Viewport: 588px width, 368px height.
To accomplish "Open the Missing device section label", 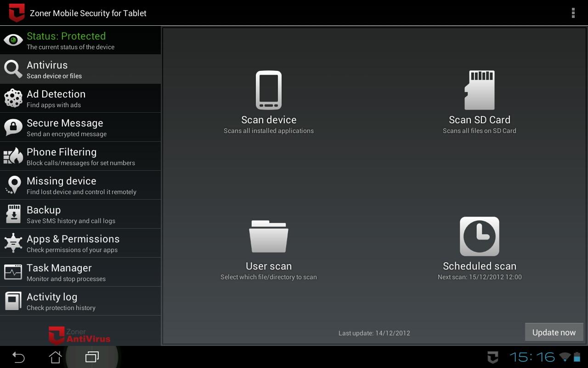I will pyautogui.click(x=61, y=181).
